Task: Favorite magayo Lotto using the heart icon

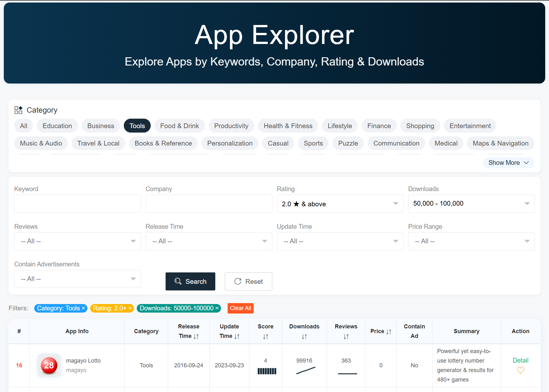Action: pyautogui.click(x=520, y=370)
